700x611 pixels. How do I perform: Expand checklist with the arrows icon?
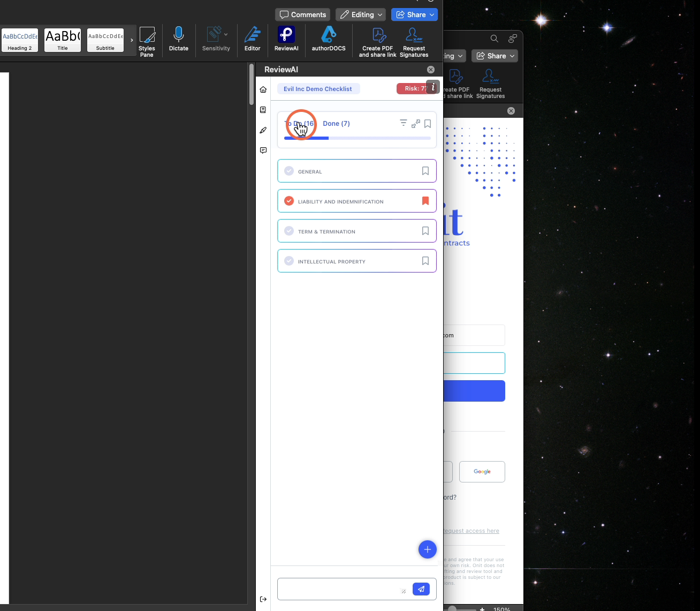(416, 124)
